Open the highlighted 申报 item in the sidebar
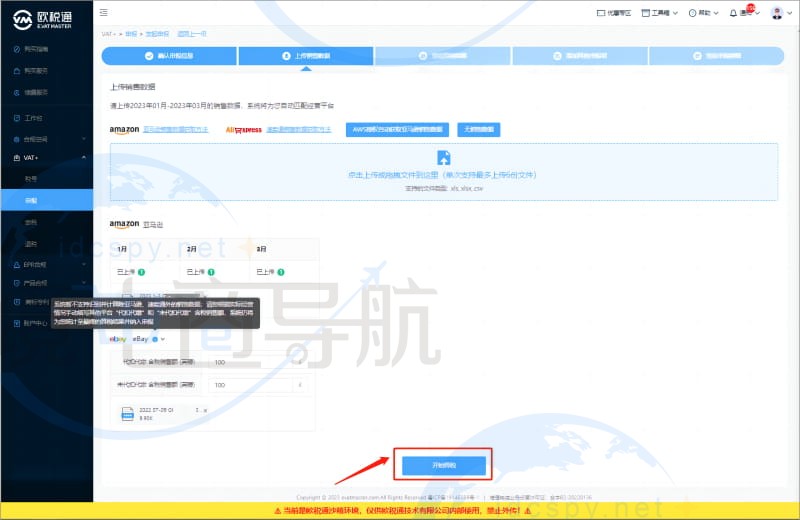The width and height of the screenshot is (800, 520). (47, 200)
